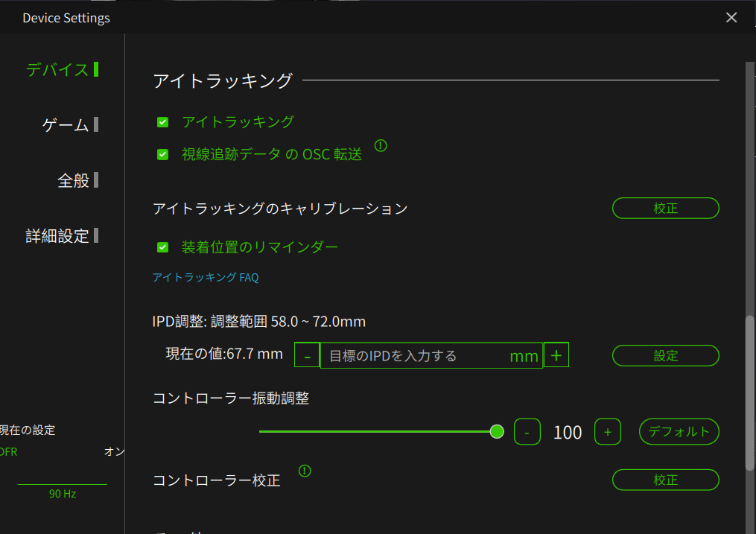Switch to the ゲーム tab
Image resolution: width=756 pixels, height=534 pixels.
(66, 125)
